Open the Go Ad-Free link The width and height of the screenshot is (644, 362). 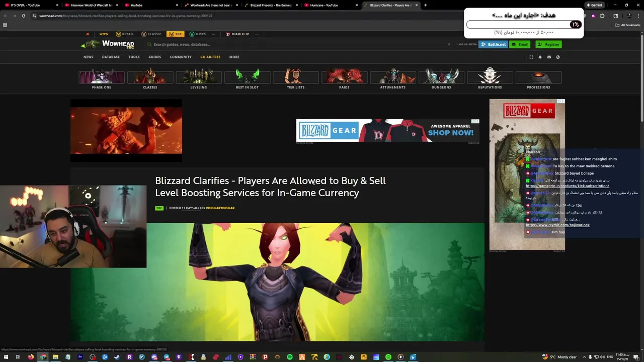coord(210,57)
